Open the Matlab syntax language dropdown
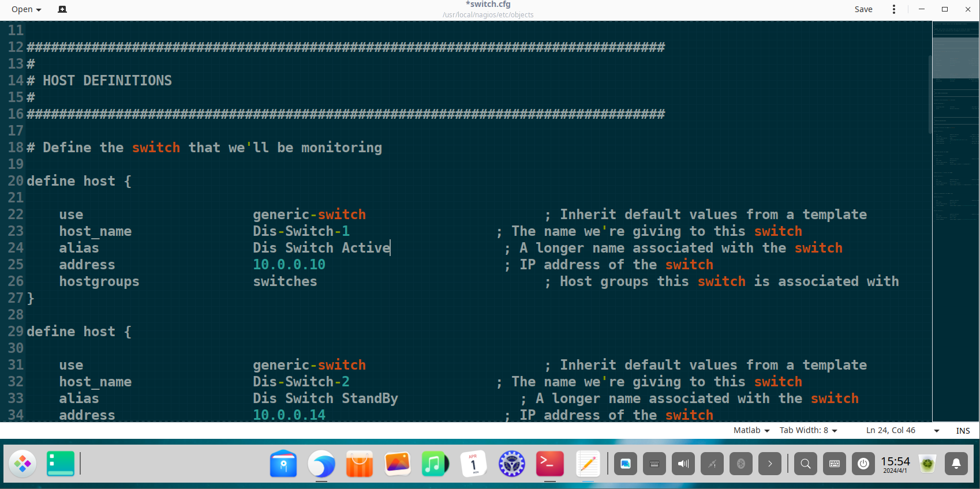980x489 pixels. pyautogui.click(x=751, y=431)
